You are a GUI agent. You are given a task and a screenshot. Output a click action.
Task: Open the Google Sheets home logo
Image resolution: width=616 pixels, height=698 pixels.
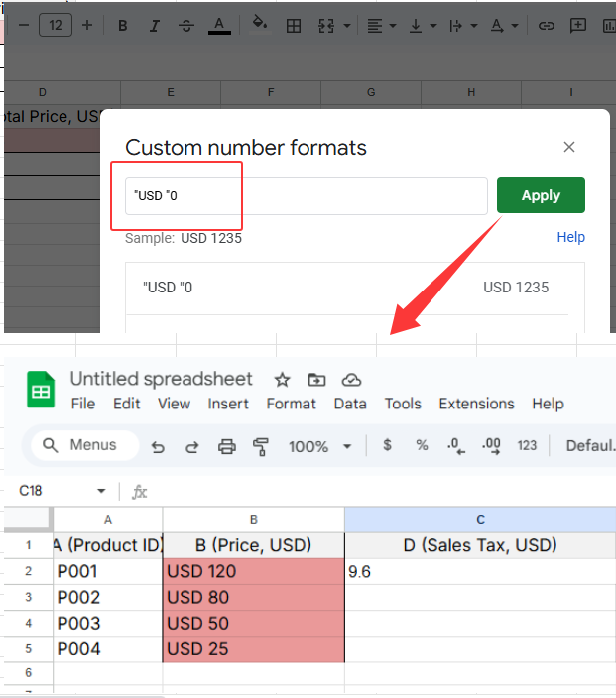point(41,390)
